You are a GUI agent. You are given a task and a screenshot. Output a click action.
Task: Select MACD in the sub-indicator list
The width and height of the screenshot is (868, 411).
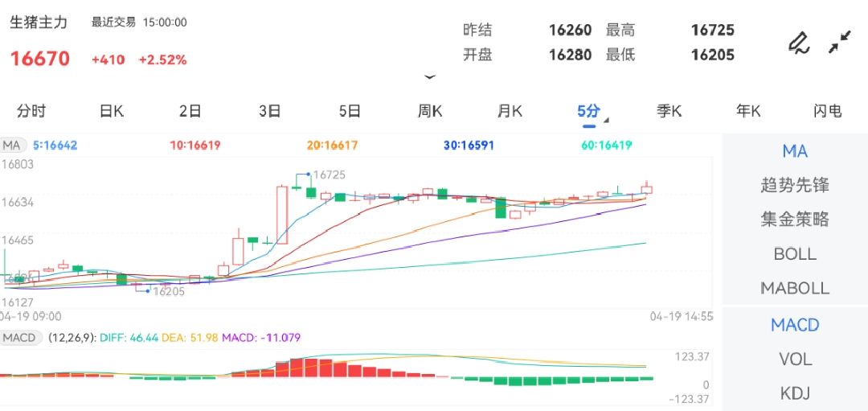click(x=795, y=325)
